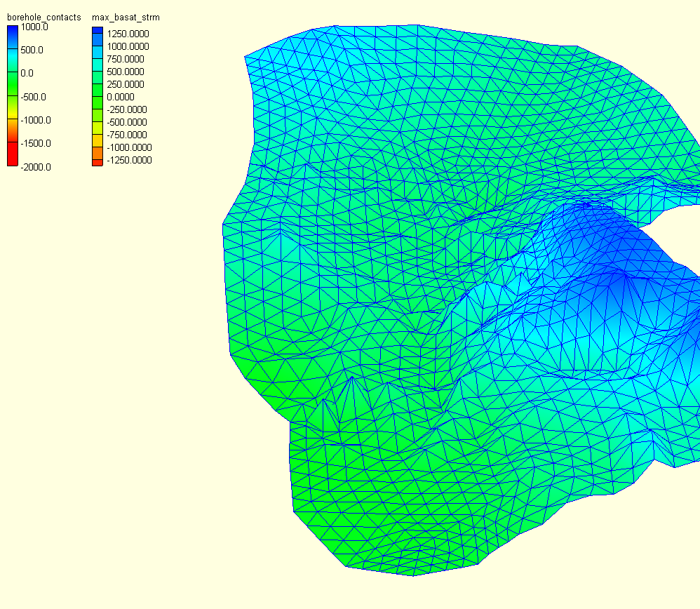
Task: Pick the 250.0000 swatch in max_basat_strm legend
Action: 97,82
